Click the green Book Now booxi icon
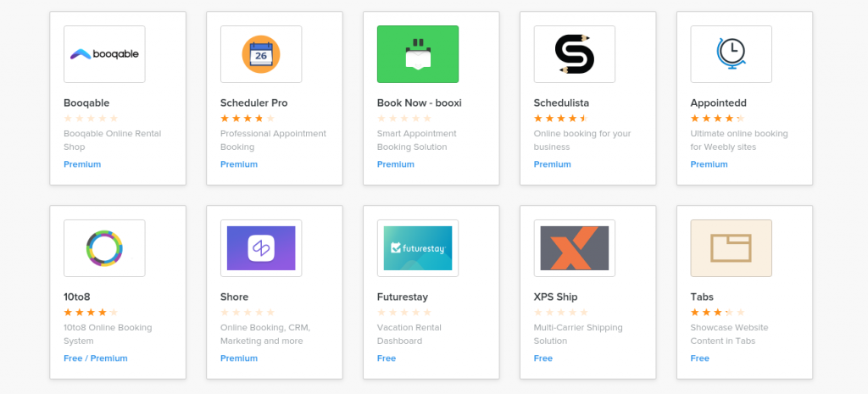The height and width of the screenshot is (394, 868). tap(418, 54)
